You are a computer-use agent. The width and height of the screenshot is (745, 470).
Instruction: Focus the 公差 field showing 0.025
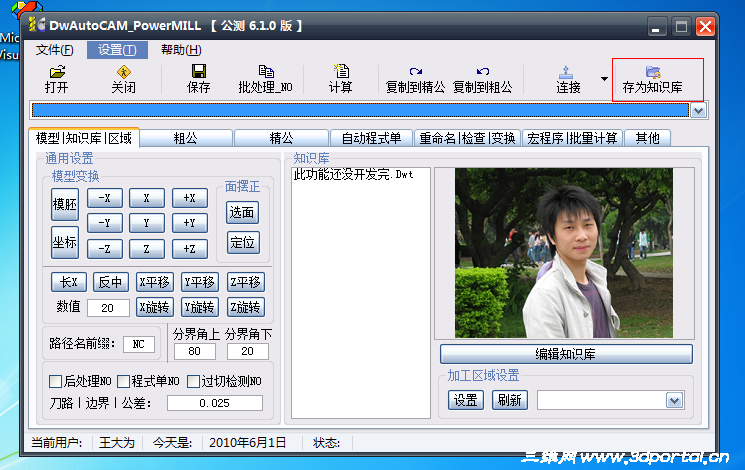(x=215, y=403)
